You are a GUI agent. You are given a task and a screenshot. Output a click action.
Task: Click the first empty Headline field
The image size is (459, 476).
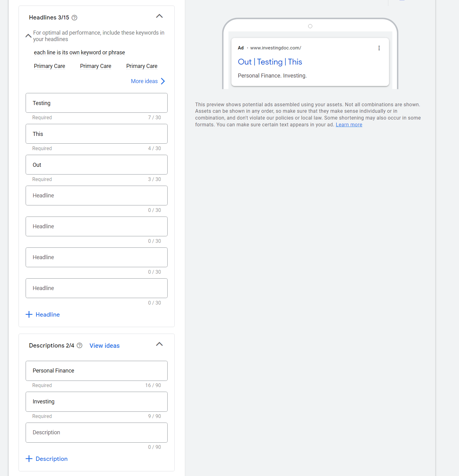coord(96,196)
